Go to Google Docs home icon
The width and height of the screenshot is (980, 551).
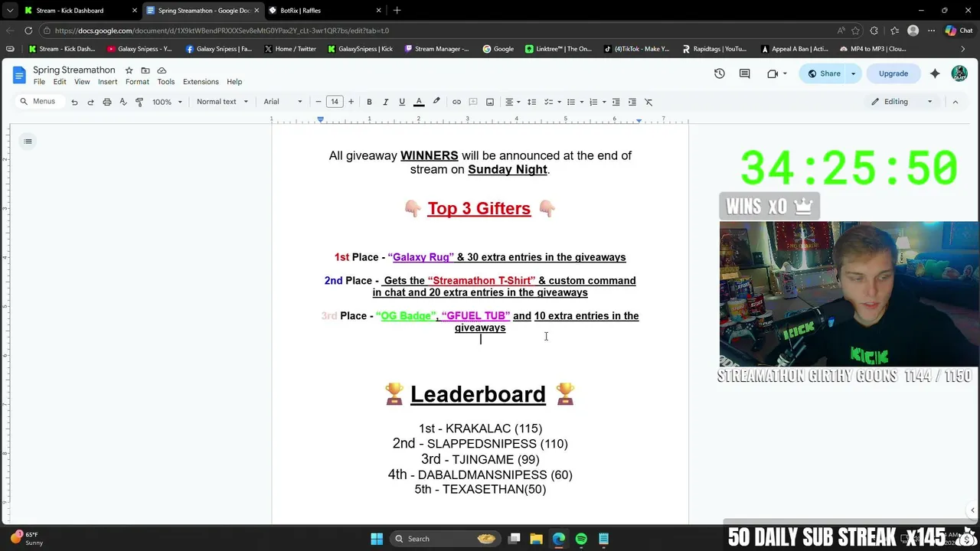point(19,74)
